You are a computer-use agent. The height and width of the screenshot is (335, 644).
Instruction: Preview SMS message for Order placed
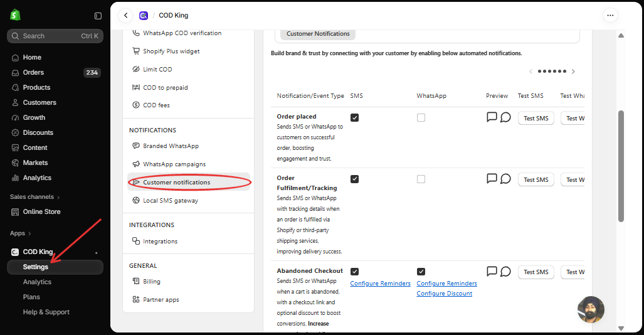click(x=492, y=117)
